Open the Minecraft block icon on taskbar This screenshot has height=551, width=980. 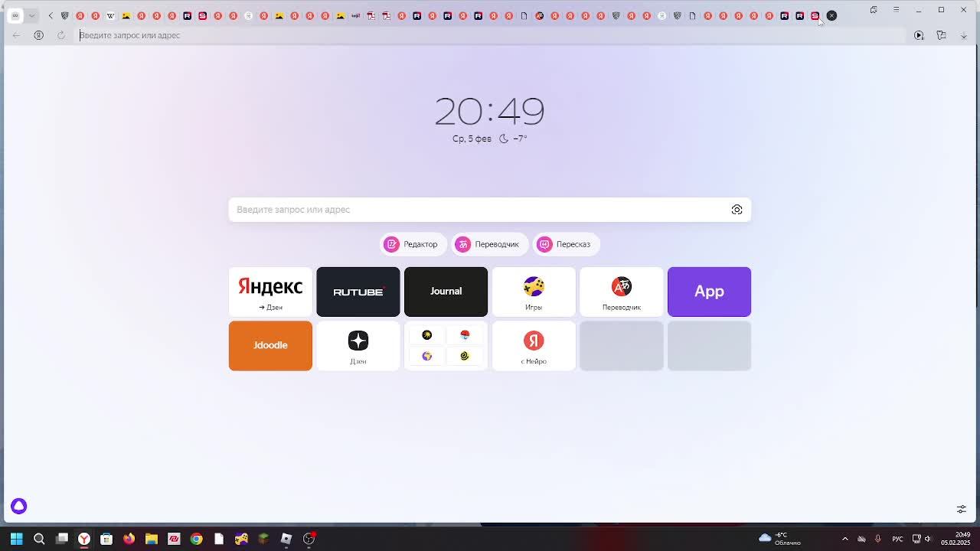pos(263,539)
